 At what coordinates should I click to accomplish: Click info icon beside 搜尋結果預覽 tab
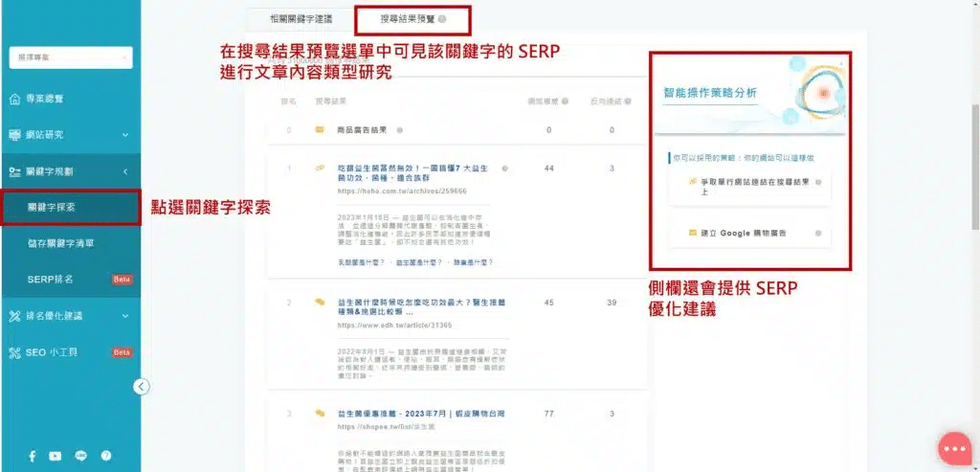click(x=442, y=18)
